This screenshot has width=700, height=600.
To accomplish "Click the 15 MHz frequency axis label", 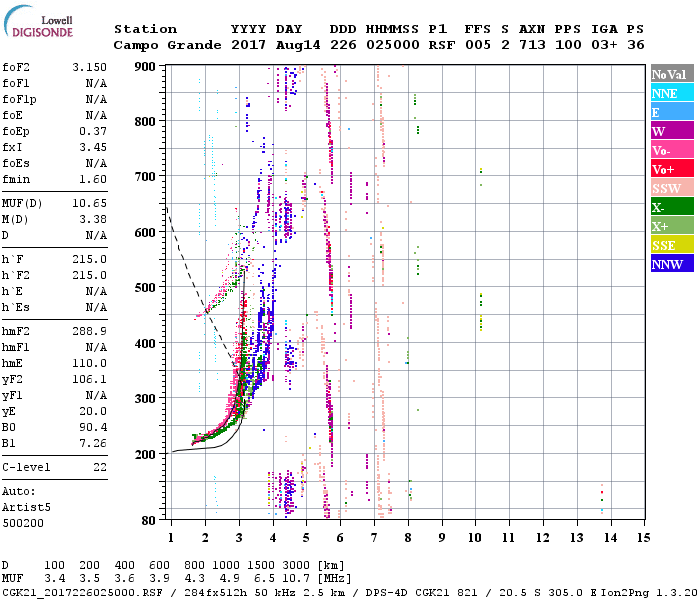I will 643,538.
